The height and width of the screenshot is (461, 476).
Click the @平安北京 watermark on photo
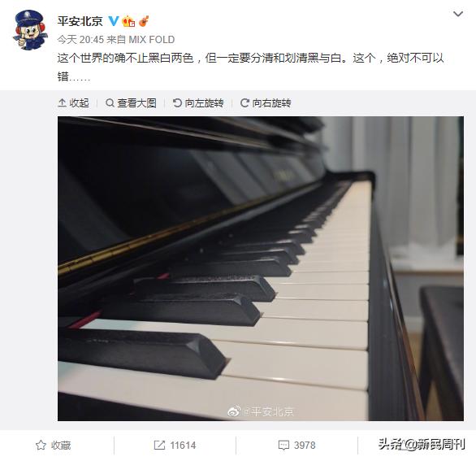tap(261, 411)
